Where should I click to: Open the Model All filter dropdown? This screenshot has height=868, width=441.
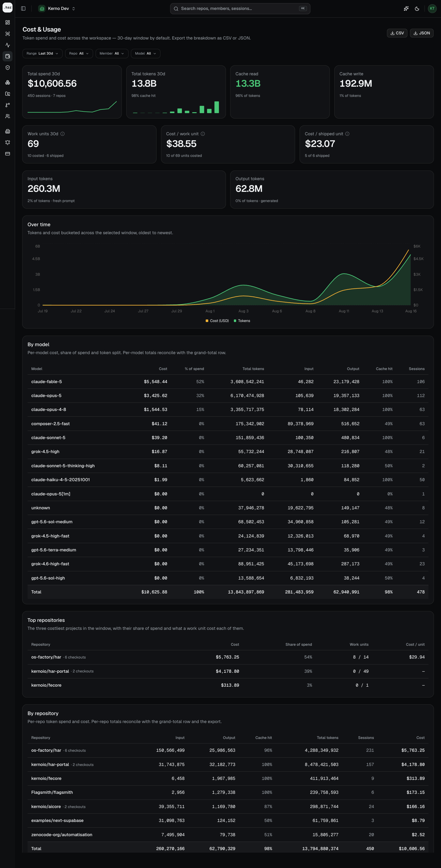coord(145,54)
